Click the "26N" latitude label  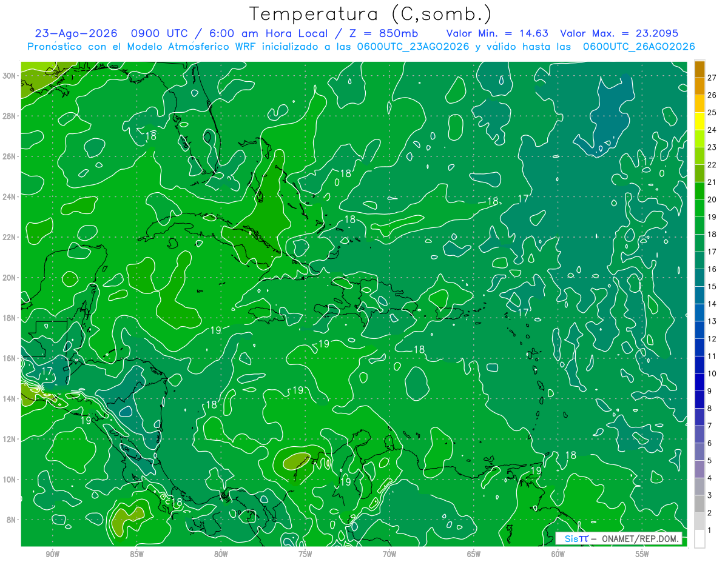point(9,156)
